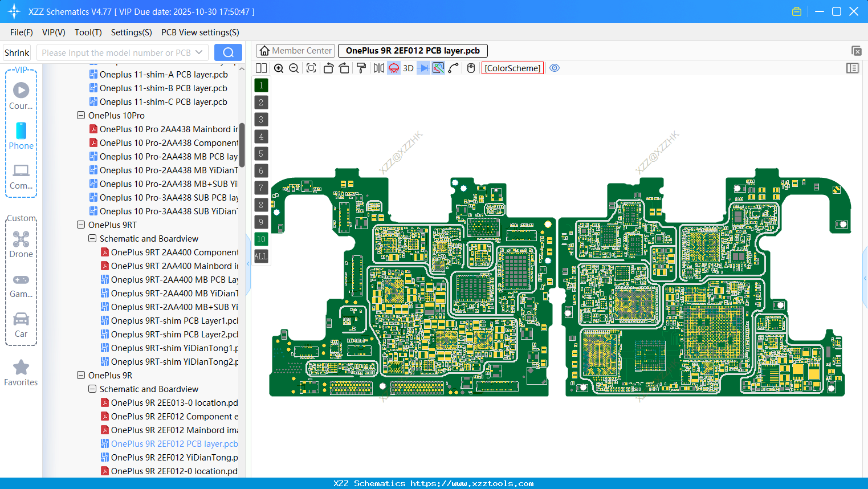Open PCB View settings menu
The height and width of the screenshot is (489, 868).
(x=199, y=32)
